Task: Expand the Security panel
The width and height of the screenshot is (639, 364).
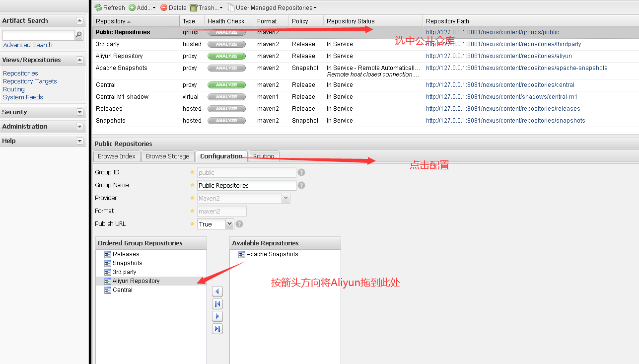Action: click(x=79, y=112)
